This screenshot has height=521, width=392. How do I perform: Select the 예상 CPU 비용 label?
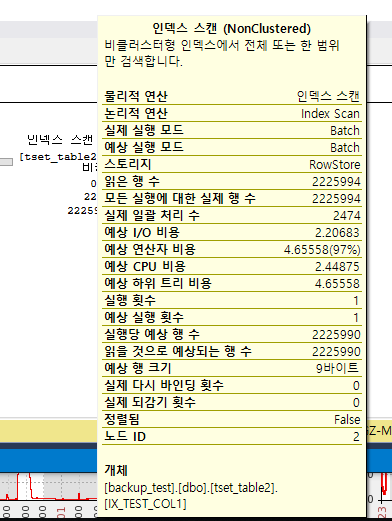pos(145,266)
